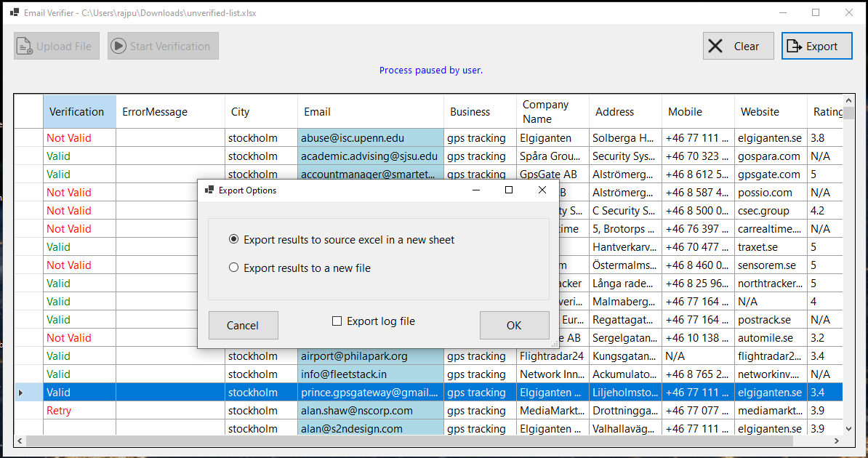868x458 pixels.
Task: Click gpsgate.com website cell
Action: tap(771, 174)
